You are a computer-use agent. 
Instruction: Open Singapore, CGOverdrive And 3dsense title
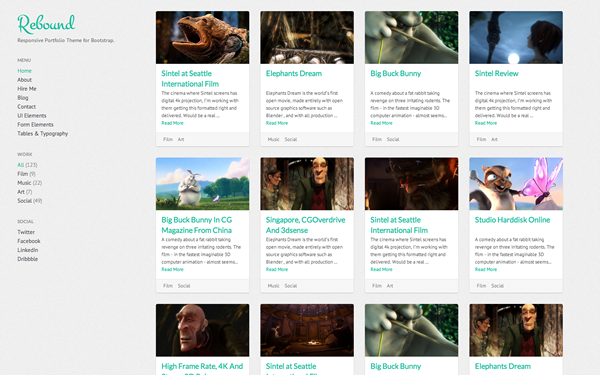tap(305, 225)
